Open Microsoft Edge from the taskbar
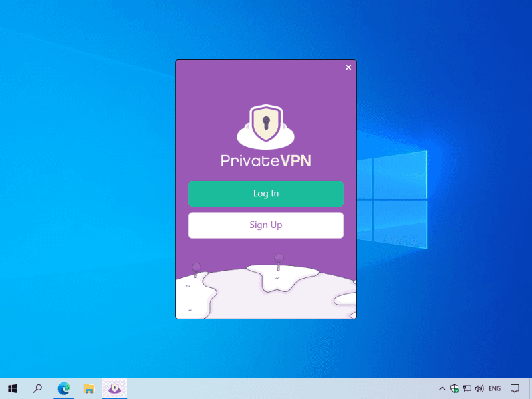The height and width of the screenshot is (399, 532). tap(64, 388)
